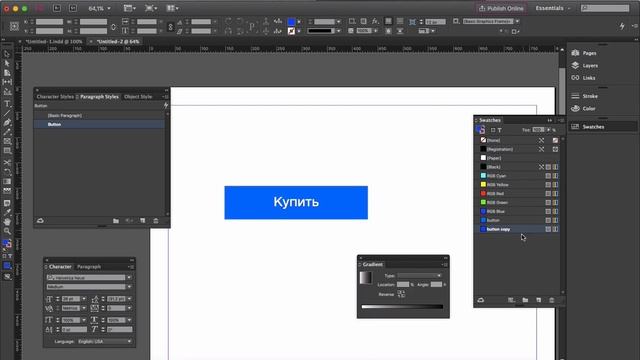Clear overrides icon in Paragraph Styles panel

tap(129, 221)
